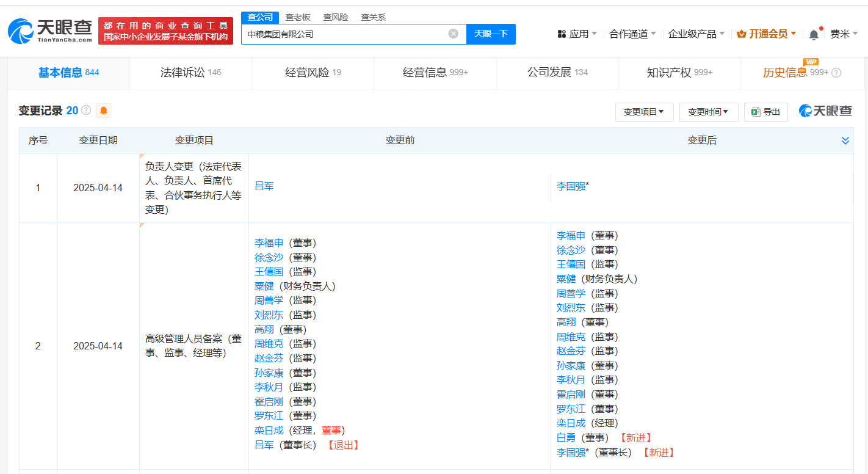Switch to 知识产权 tab
This screenshot has width=868, height=474.
[679, 73]
